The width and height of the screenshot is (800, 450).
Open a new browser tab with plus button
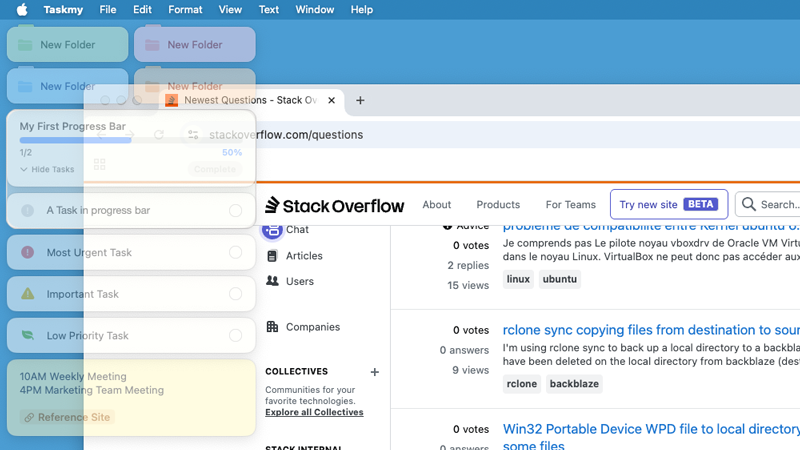click(x=360, y=100)
